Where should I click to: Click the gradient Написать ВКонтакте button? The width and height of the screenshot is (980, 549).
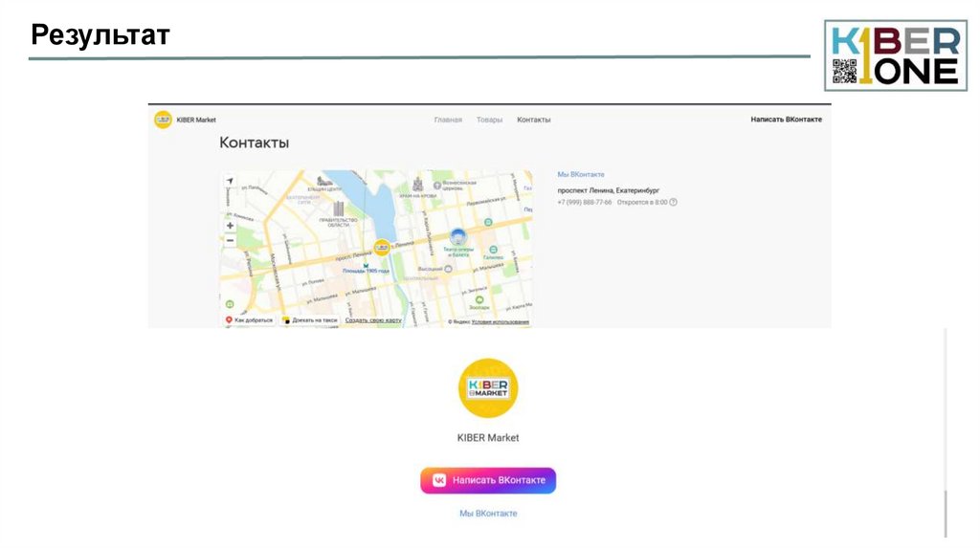pyautogui.click(x=488, y=480)
